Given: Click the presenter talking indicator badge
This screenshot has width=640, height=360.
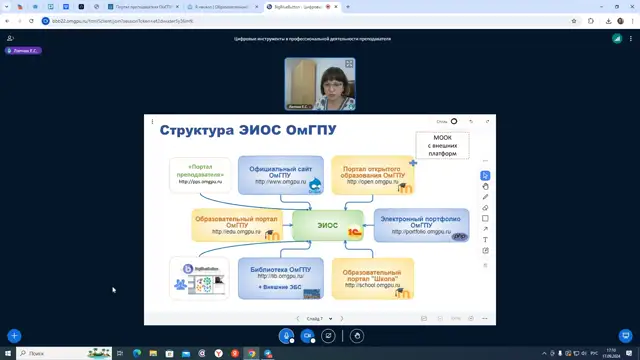Looking at the screenshot, I should [23, 51].
